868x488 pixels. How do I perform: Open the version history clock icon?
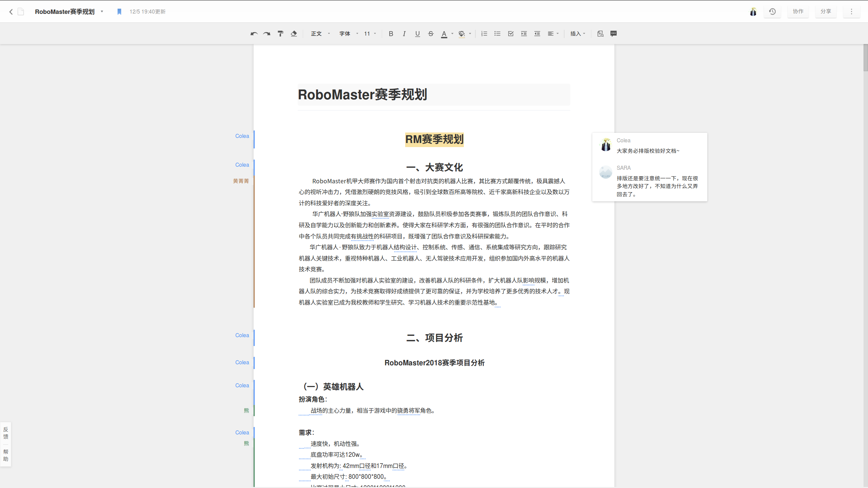coord(772,12)
